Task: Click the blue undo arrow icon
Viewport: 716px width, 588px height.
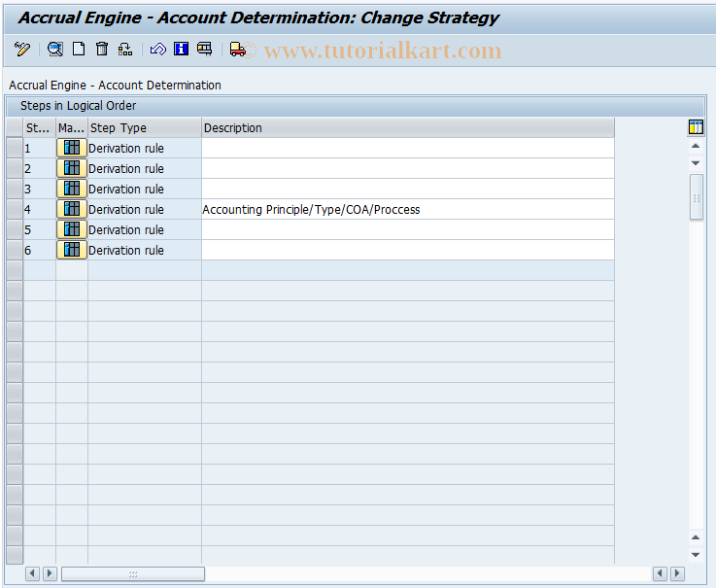Action: [x=158, y=49]
